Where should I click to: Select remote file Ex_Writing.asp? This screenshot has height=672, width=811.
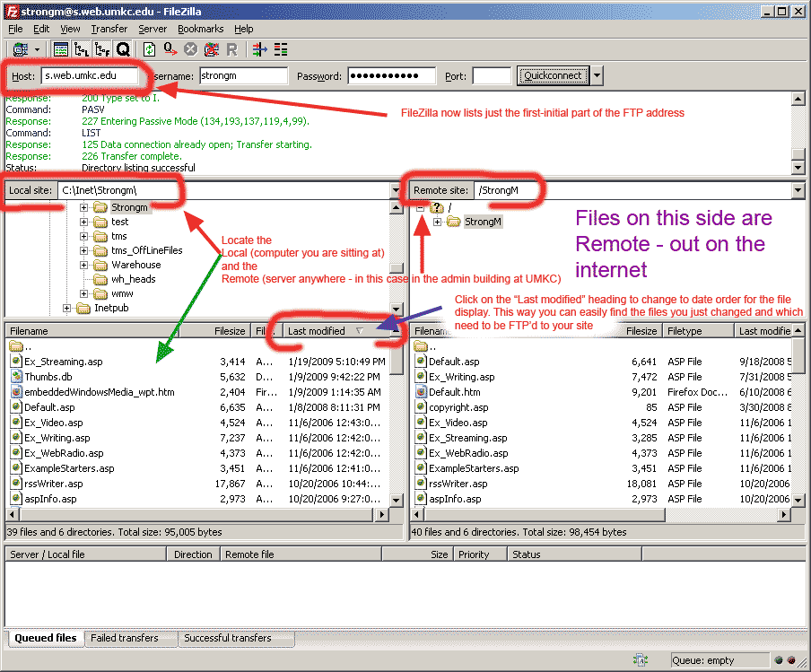point(461,377)
